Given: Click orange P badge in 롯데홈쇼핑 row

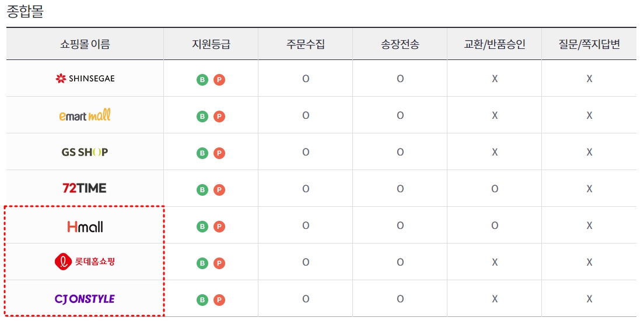Looking at the screenshot, I should click(x=219, y=263).
